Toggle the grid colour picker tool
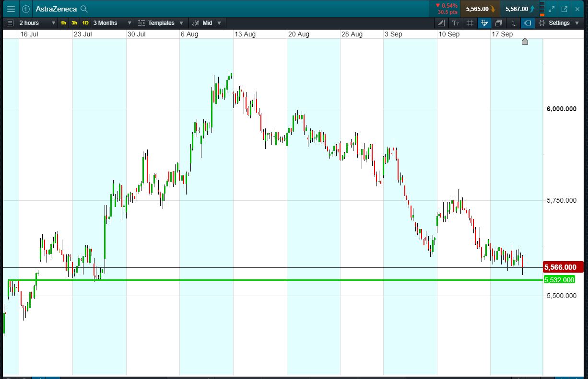Screen dimensions: 588x379 pyautogui.click(x=484, y=23)
